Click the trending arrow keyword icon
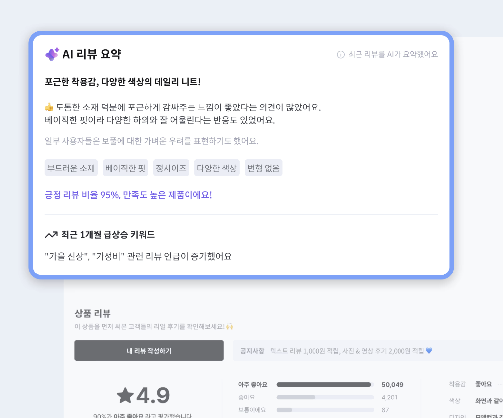 pos(51,235)
